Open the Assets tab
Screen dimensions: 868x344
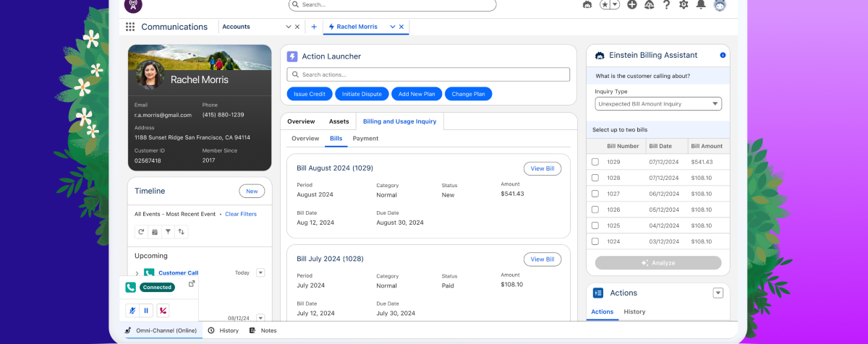pos(339,121)
